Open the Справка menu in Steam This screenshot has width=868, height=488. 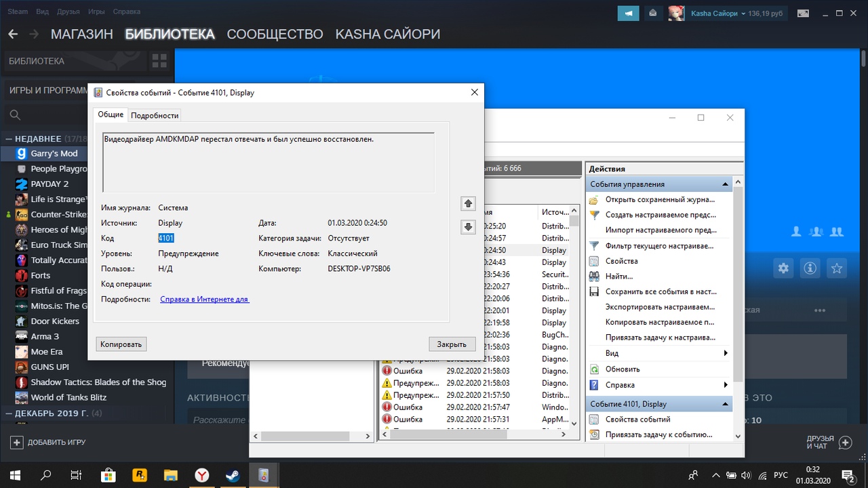click(127, 12)
